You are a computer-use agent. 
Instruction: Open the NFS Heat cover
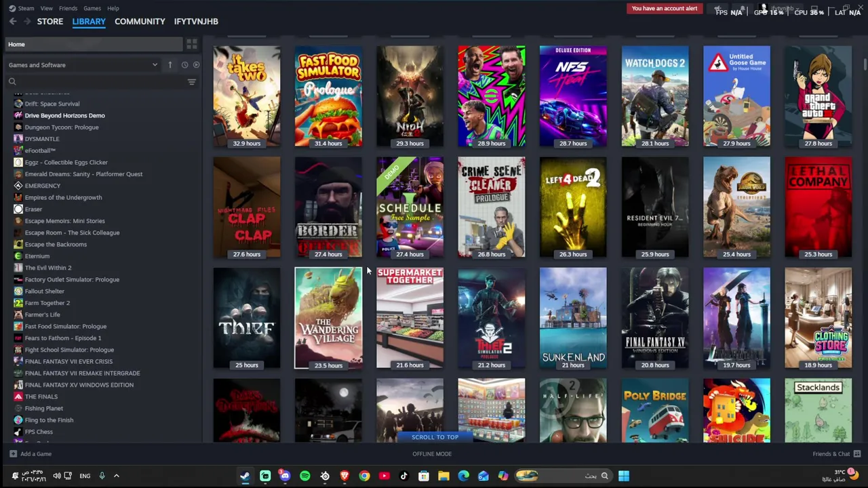(x=573, y=96)
